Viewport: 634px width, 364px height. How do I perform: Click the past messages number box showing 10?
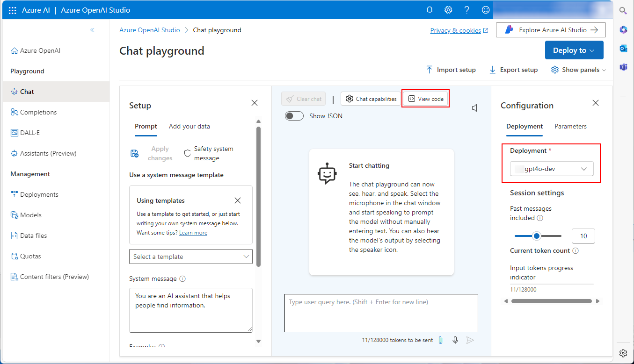point(583,236)
